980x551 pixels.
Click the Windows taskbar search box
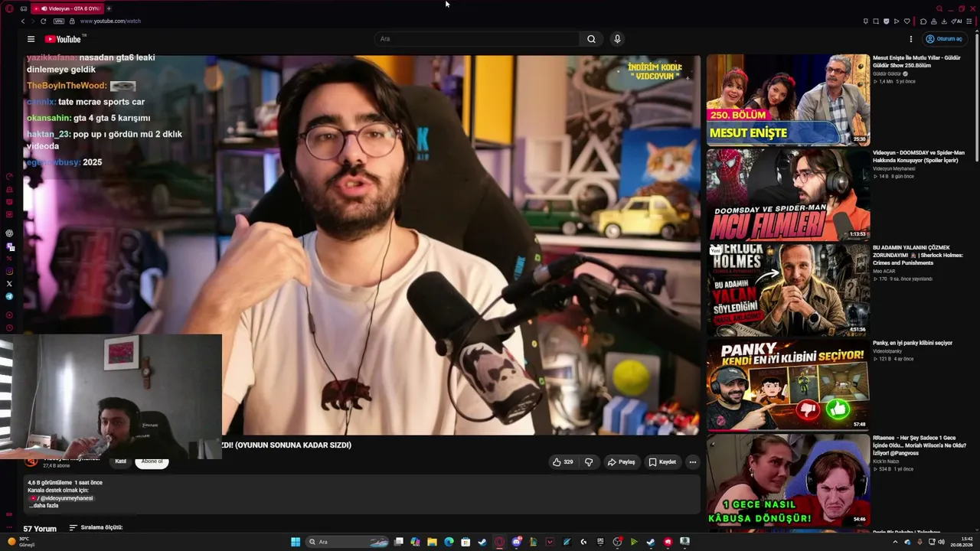(348, 542)
